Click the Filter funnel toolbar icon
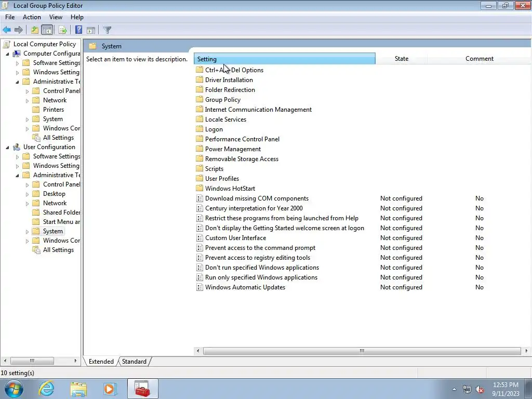The height and width of the screenshot is (399, 532). point(107,30)
